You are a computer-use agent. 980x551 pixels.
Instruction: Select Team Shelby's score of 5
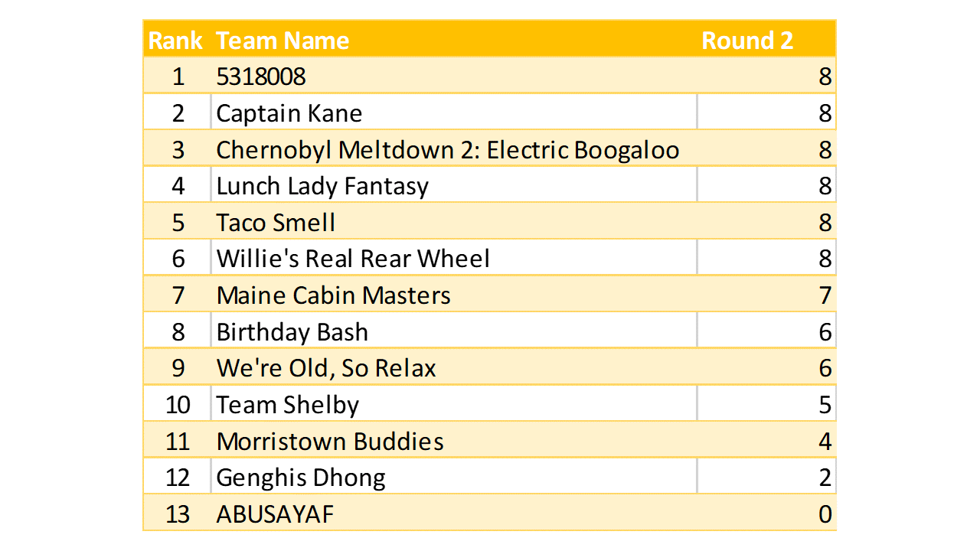pyautogui.click(x=824, y=405)
